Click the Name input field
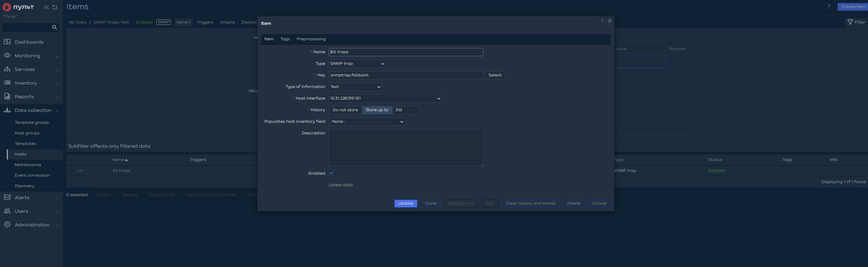The width and height of the screenshot is (868, 267). [x=406, y=52]
